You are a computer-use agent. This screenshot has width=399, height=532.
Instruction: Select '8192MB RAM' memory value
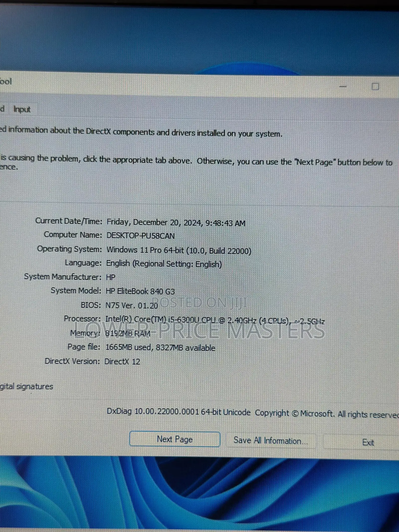point(128,333)
